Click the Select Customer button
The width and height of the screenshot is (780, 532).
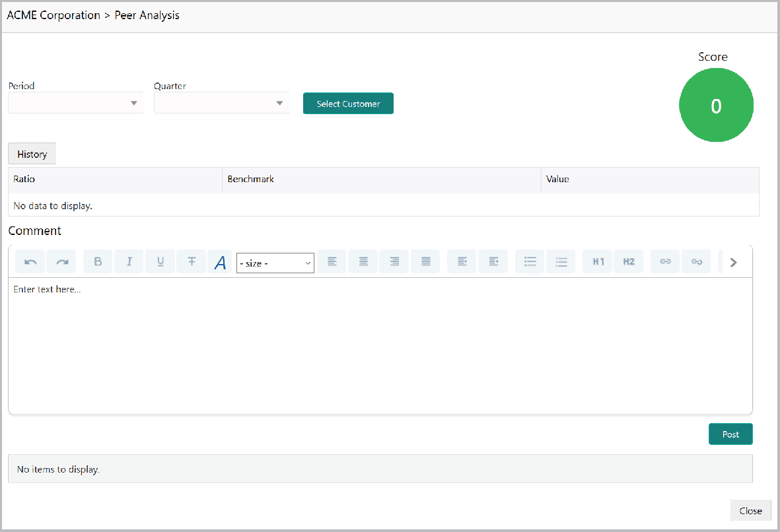point(348,104)
